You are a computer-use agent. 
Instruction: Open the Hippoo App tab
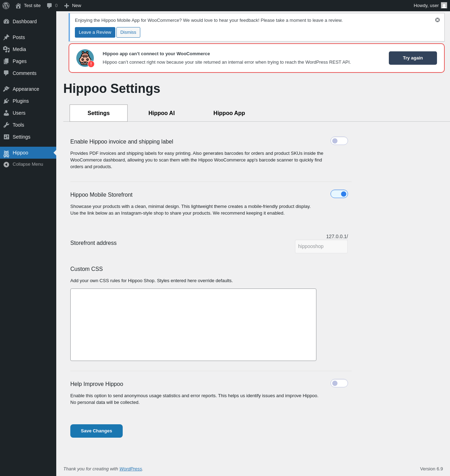229,113
